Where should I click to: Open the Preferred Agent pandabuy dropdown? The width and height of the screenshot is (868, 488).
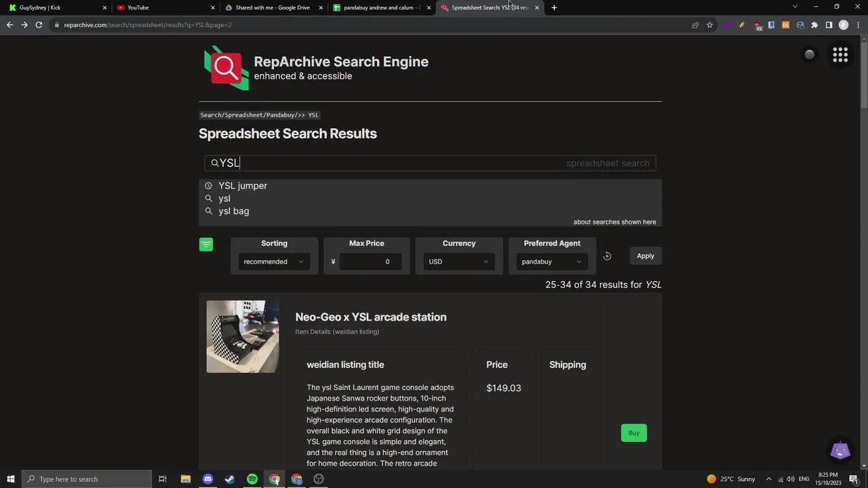[552, 262]
